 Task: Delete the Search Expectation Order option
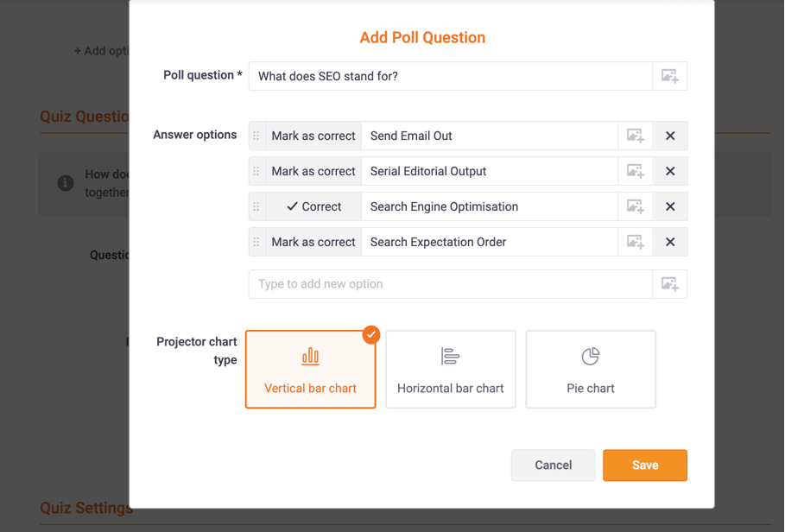pos(670,242)
